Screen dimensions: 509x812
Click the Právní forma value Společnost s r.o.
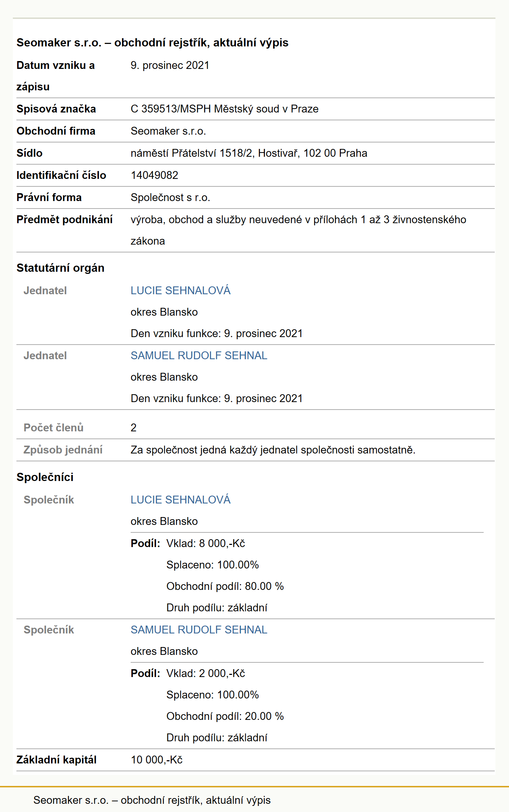(170, 197)
